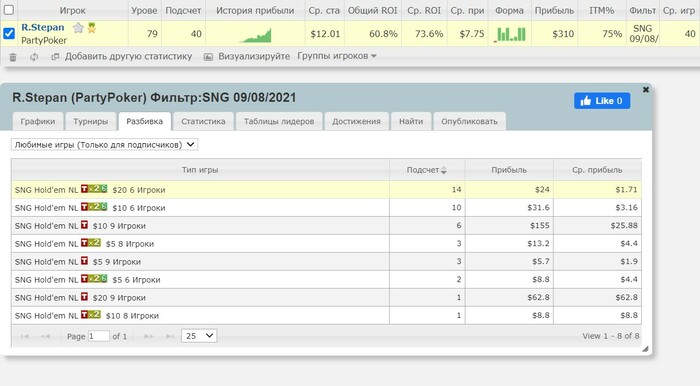Open the Опубликовать tab
The width and height of the screenshot is (700, 386).
pos(469,121)
